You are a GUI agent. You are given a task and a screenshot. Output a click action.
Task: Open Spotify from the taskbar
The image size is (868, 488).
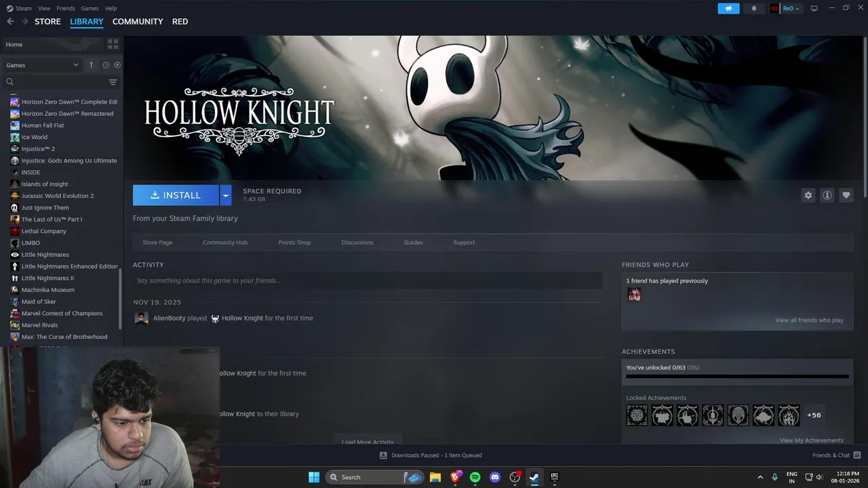(475, 477)
